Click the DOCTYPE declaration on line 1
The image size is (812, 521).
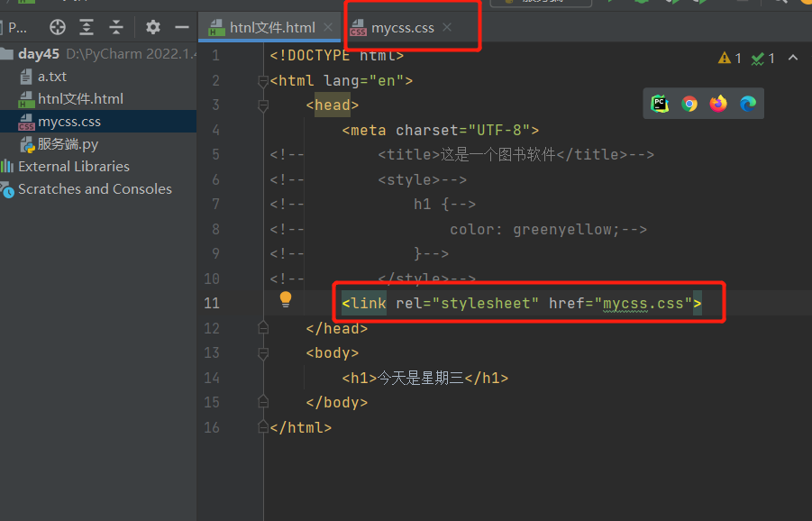point(337,55)
